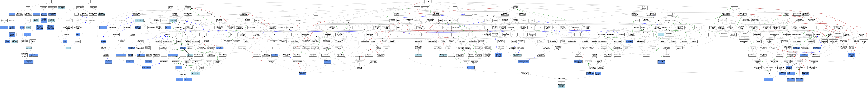The image size is (868, 88).
Task: Select the 'circulatory system development' node
Action: tap(104, 35)
